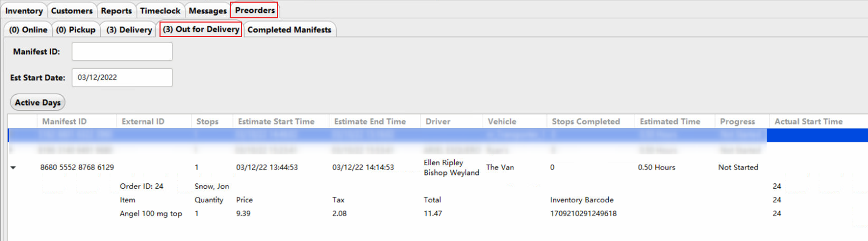Sort by Estimate Start Time column header
868x241 pixels.
pyautogui.click(x=276, y=122)
